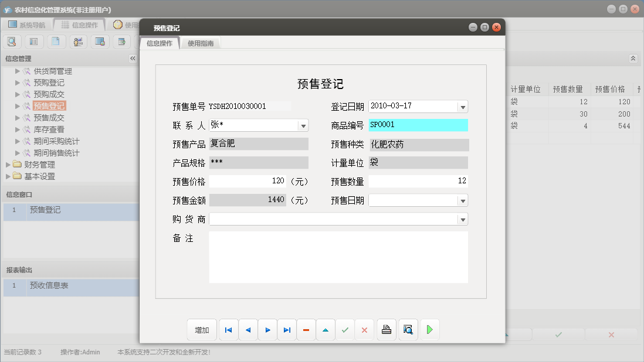Open the report list tool on the toolbar
Image resolution: width=644 pixels, height=362 pixels.
point(33,42)
